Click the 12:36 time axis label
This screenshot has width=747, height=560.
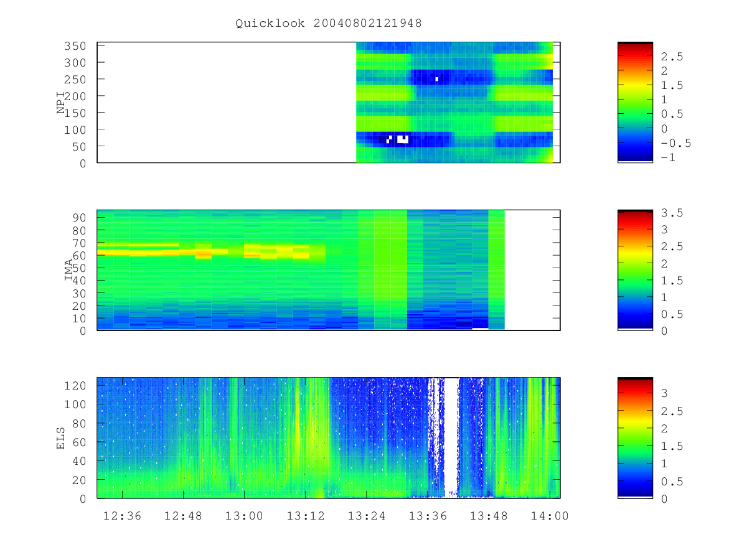coord(122,516)
